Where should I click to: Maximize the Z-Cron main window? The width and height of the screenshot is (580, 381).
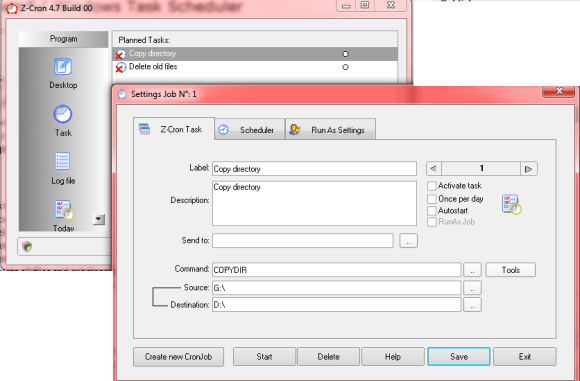point(365,5)
